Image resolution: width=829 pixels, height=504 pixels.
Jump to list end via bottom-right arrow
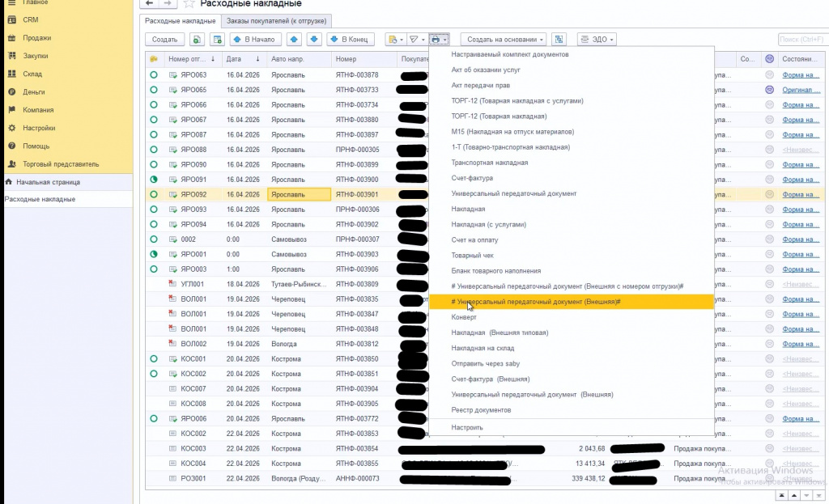(818, 496)
